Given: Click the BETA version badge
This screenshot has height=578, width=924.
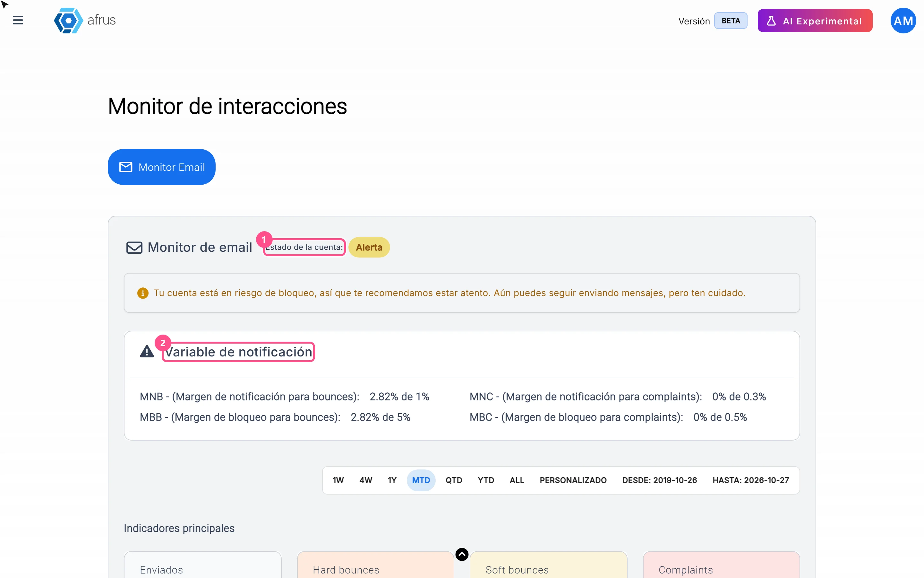Looking at the screenshot, I should click(x=731, y=21).
